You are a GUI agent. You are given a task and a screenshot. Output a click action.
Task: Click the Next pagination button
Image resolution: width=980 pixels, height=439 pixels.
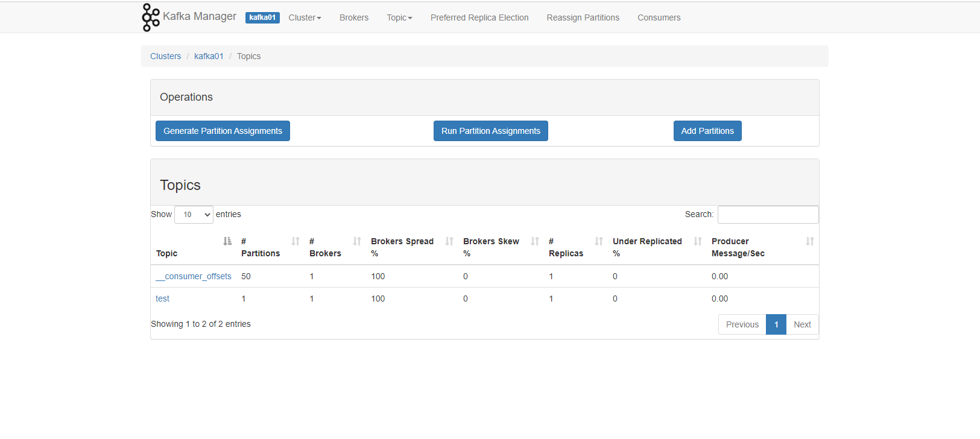pyautogui.click(x=802, y=324)
